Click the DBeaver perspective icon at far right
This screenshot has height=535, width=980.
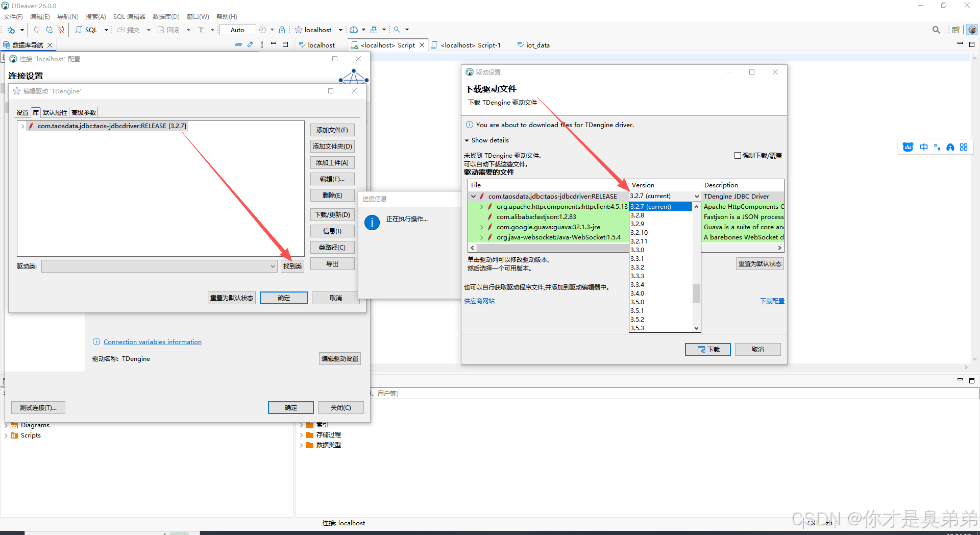pos(972,30)
